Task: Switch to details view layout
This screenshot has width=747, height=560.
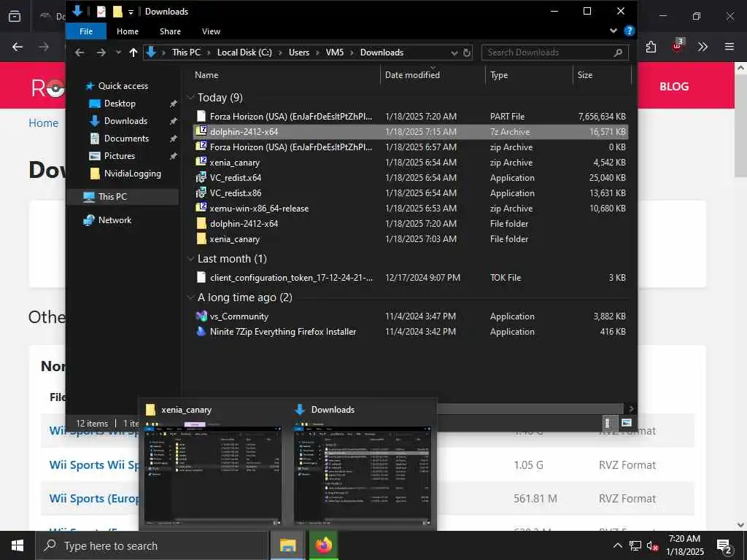Action: [x=607, y=423]
